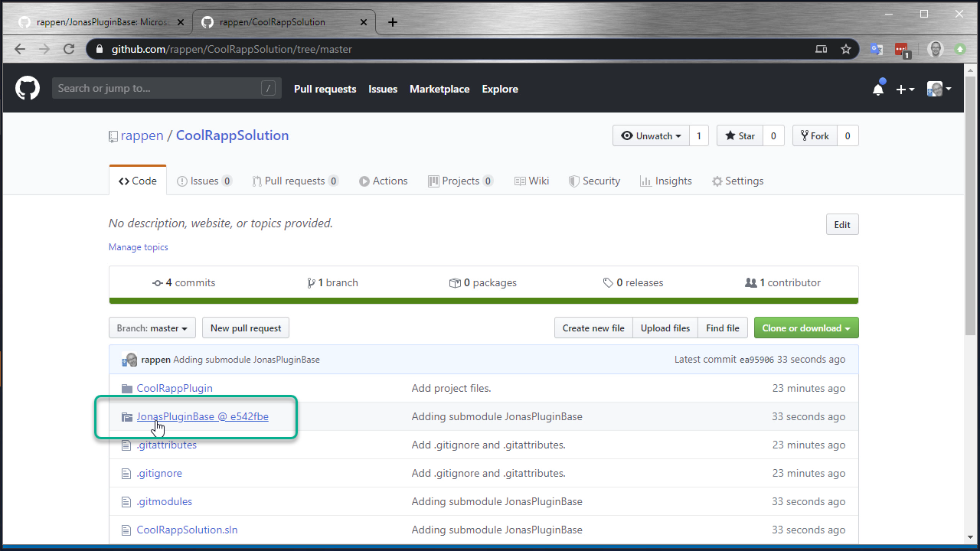Open the notifications bell
Viewport: 980px width, 551px height.
878,89
